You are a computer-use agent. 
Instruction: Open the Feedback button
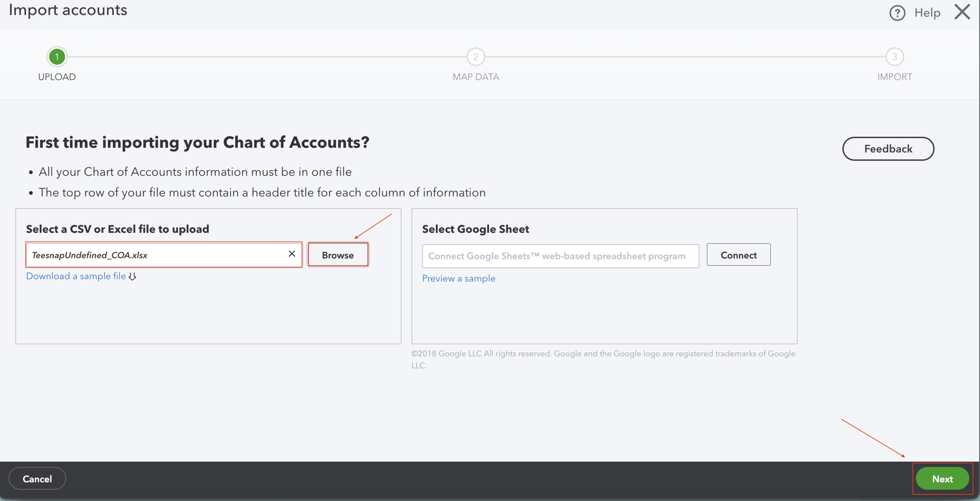pyautogui.click(x=888, y=149)
